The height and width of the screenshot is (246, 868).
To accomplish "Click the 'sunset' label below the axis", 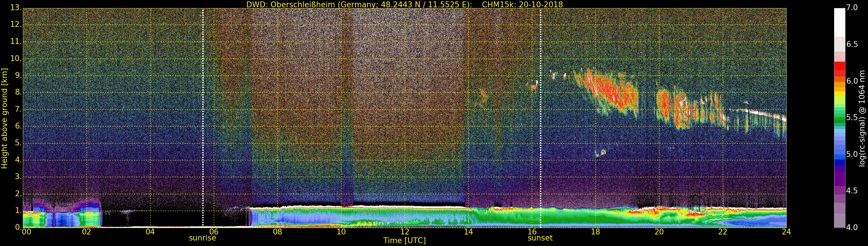I will click(x=540, y=238).
